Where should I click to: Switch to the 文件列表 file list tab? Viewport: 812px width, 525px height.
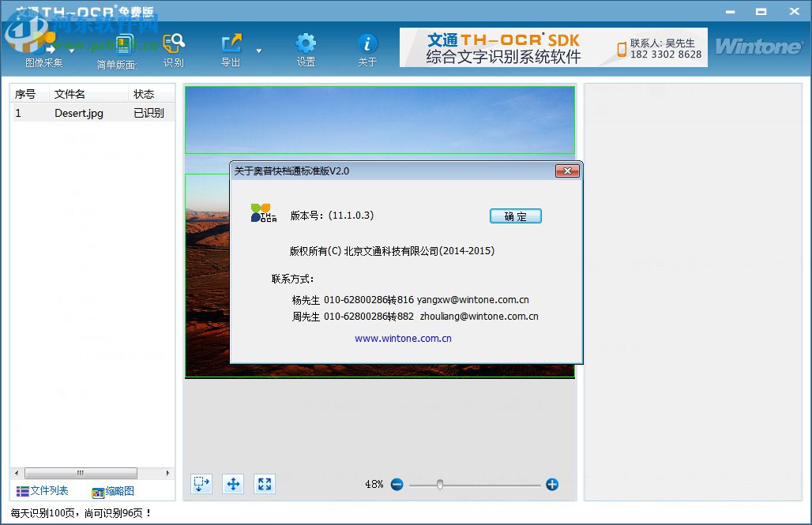[x=42, y=490]
